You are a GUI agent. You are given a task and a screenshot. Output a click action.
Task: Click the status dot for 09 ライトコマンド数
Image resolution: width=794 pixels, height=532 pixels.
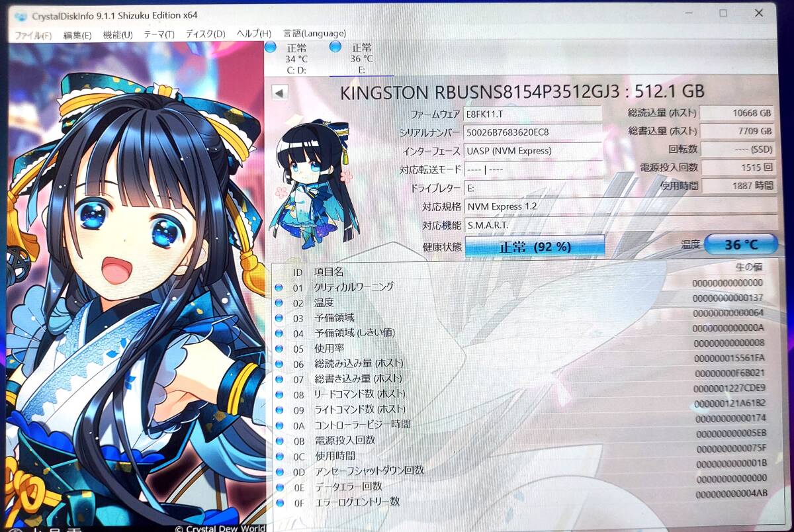[x=279, y=410]
